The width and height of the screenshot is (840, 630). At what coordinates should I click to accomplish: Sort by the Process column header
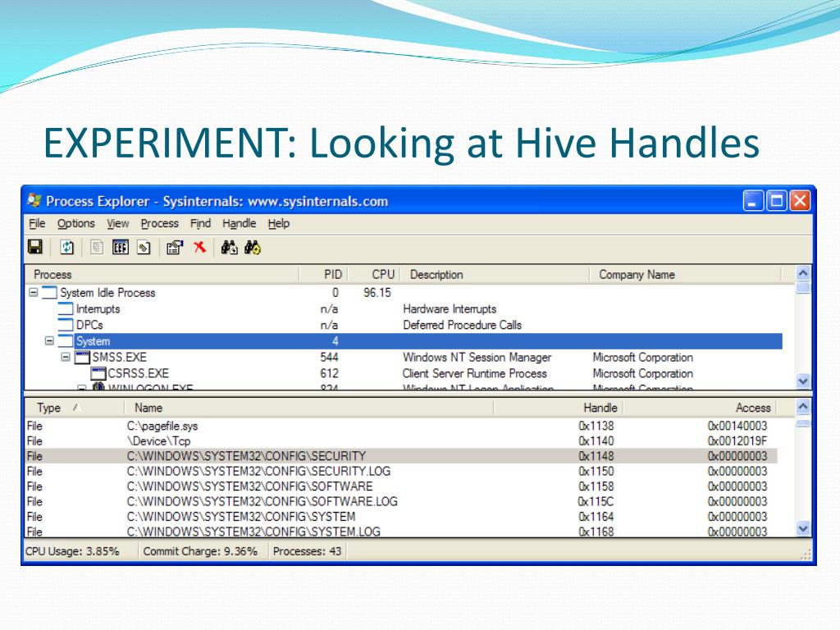pyautogui.click(x=162, y=274)
